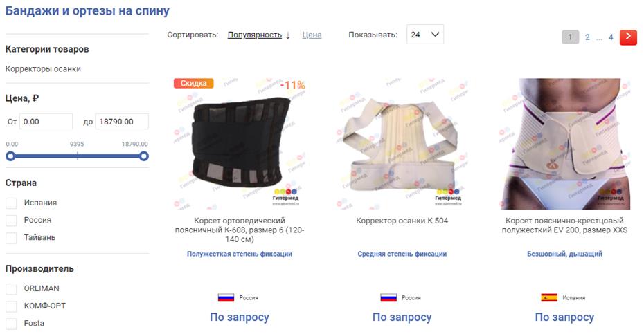
Task: Sort products by Цена
Action: coord(312,35)
